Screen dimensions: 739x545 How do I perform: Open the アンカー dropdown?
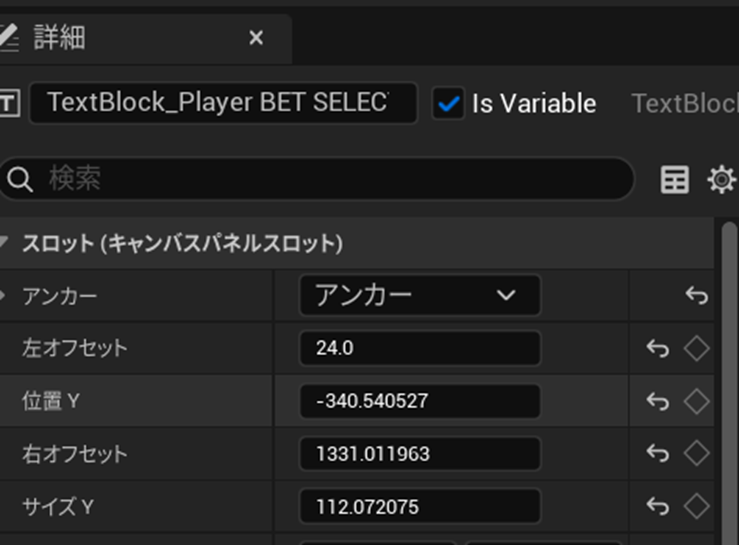[x=419, y=296]
